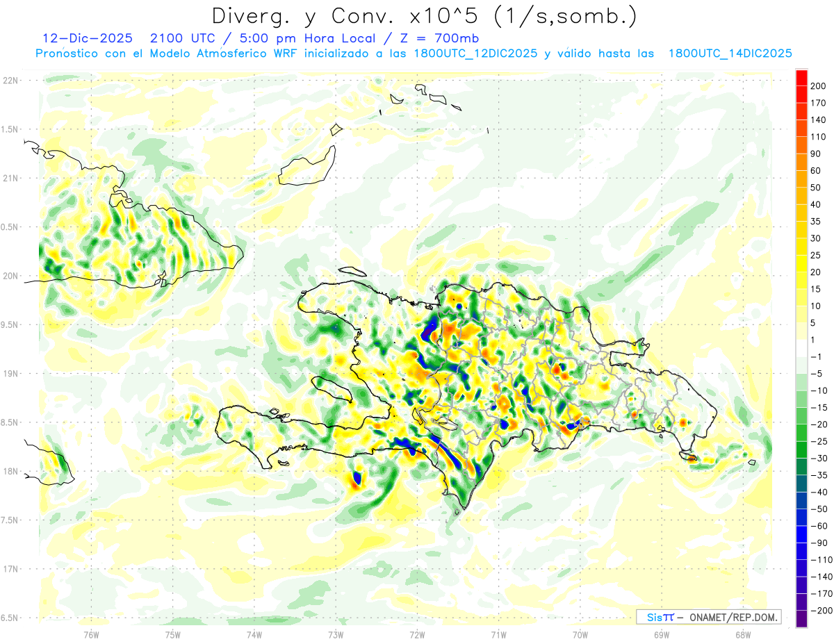Click the '-30' colorbar label

819,458
